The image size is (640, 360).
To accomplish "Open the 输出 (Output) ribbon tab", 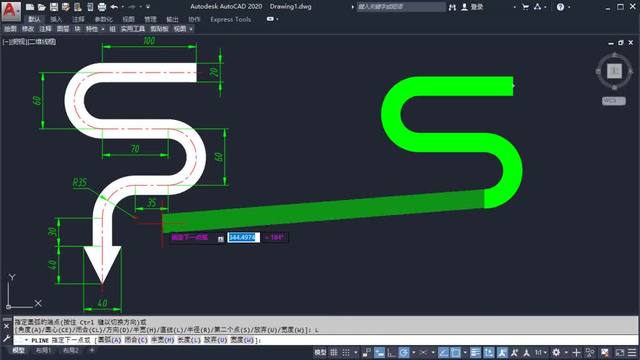I will [172, 19].
